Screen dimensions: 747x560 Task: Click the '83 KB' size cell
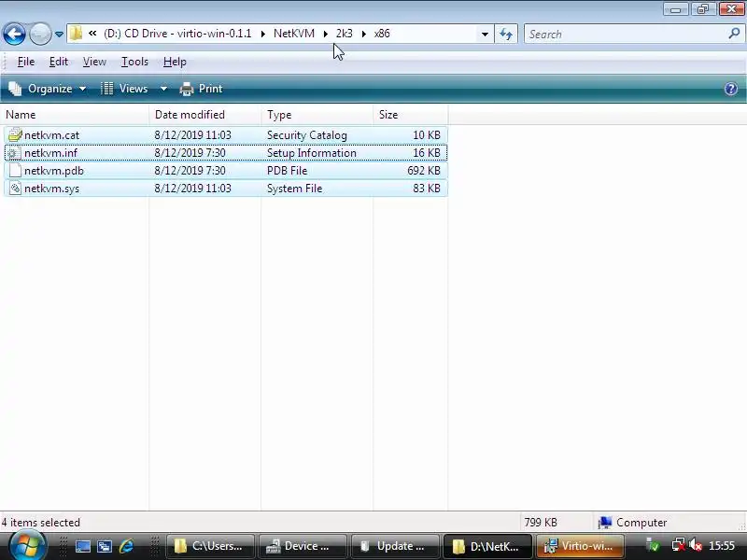pyautogui.click(x=427, y=189)
